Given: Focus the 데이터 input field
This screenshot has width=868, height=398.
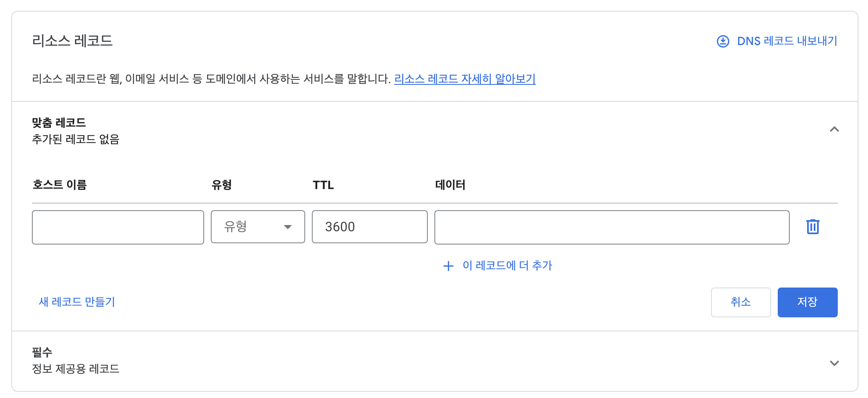Looking at the screenshot, I should pos(612,227).
